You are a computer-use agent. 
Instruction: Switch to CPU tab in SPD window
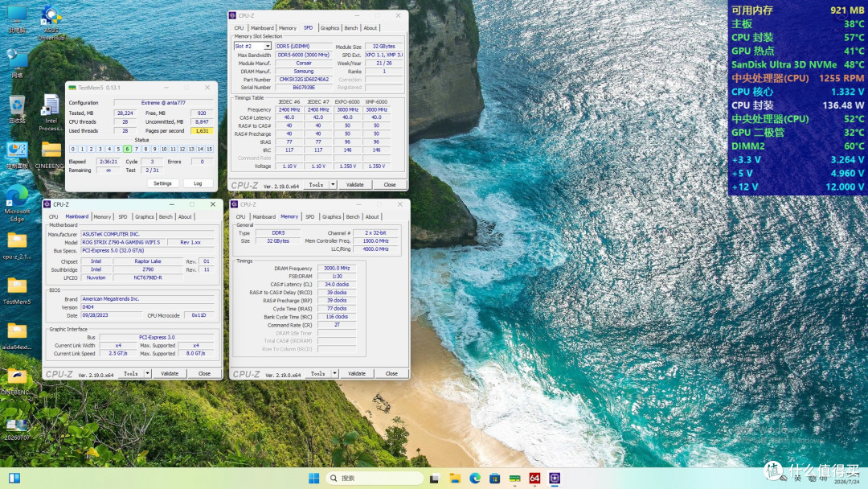click(239, 27)
